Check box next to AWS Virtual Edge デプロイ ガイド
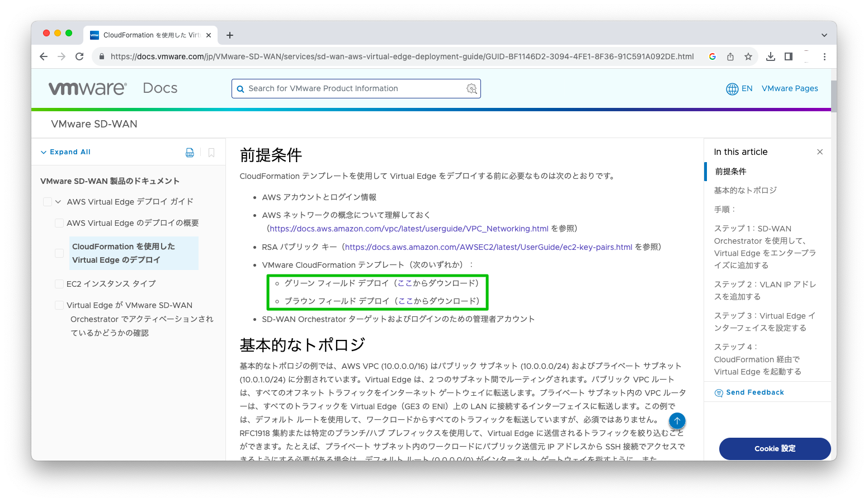 tap(48, 202)
